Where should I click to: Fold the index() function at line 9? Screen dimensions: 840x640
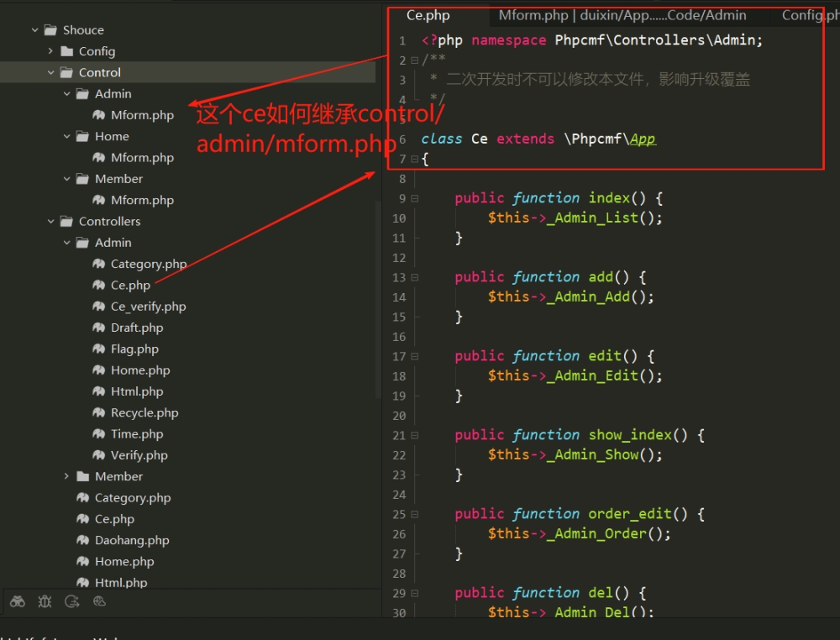tap(415, 199)
